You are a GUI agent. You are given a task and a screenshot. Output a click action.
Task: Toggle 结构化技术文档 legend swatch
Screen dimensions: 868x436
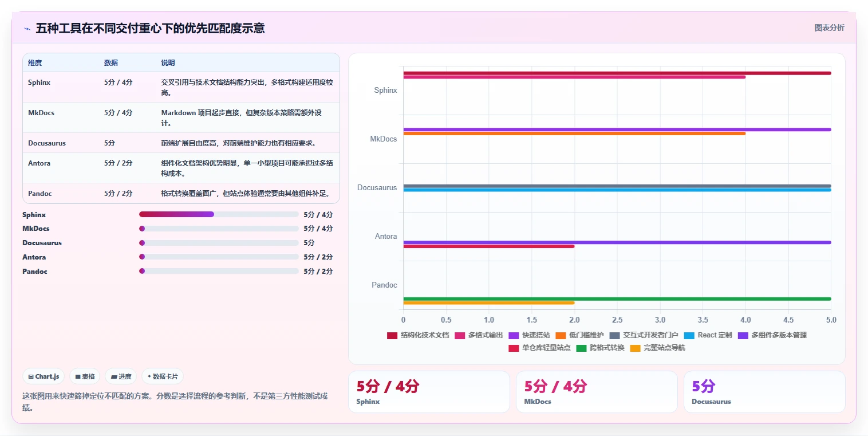(392, 335)
